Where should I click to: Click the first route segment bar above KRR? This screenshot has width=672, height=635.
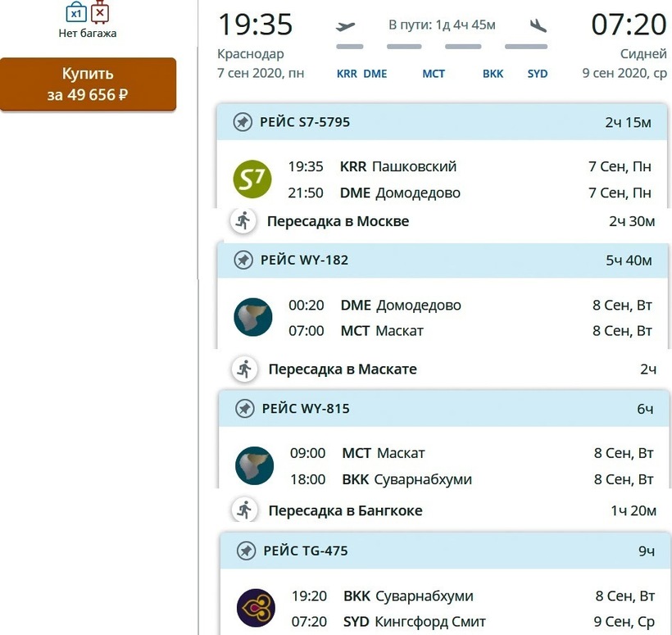pos(350,47)
